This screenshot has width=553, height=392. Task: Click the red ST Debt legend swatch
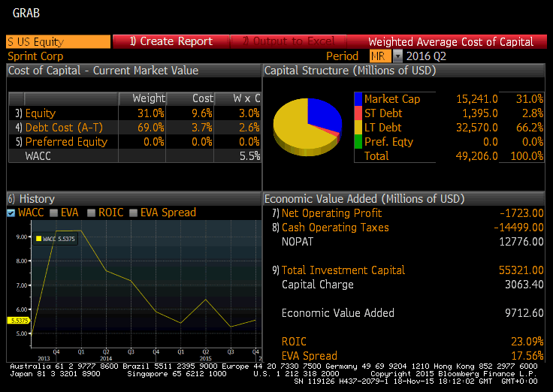[x=358, y=113]
